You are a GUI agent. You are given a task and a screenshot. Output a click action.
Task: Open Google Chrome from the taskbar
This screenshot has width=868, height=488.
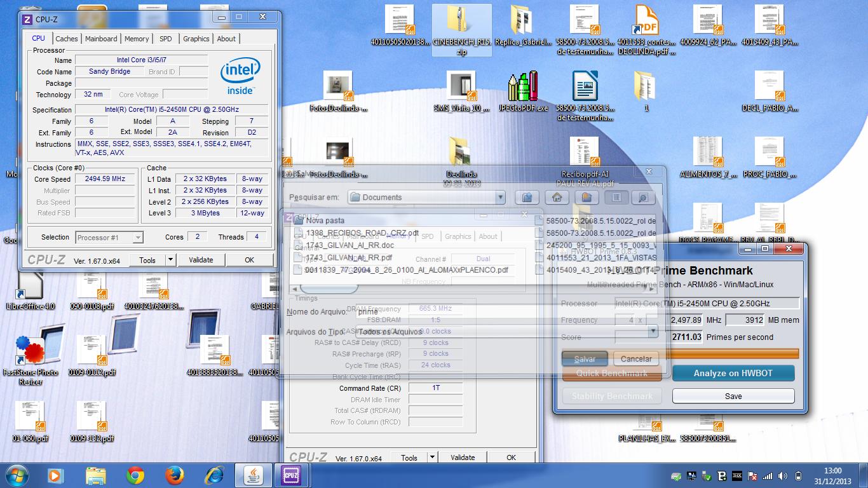pyautogui.click(x=135, y=475)
